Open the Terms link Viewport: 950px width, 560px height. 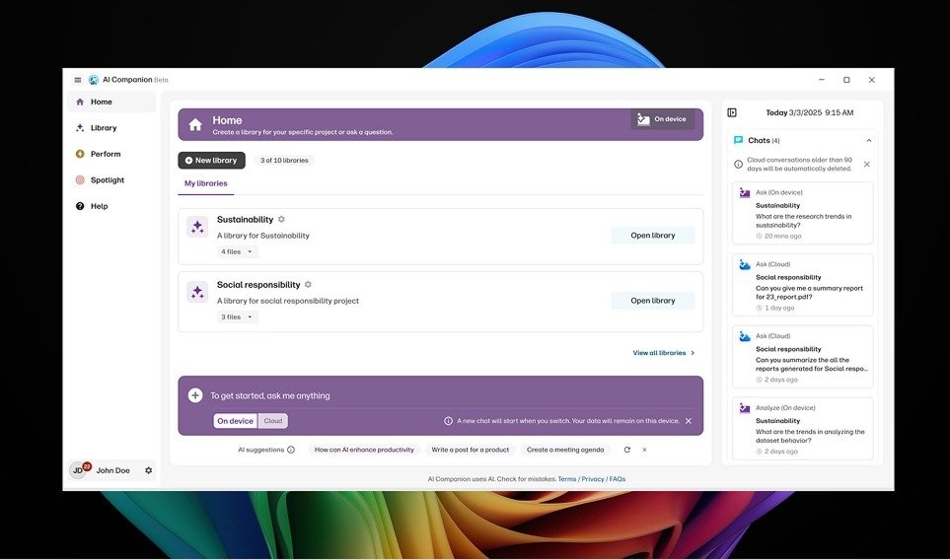tap(567, 479)
